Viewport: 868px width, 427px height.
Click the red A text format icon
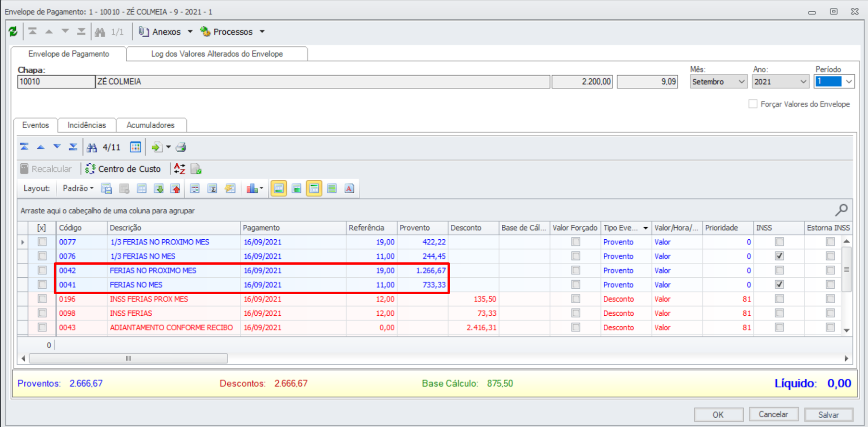[349, 189]
